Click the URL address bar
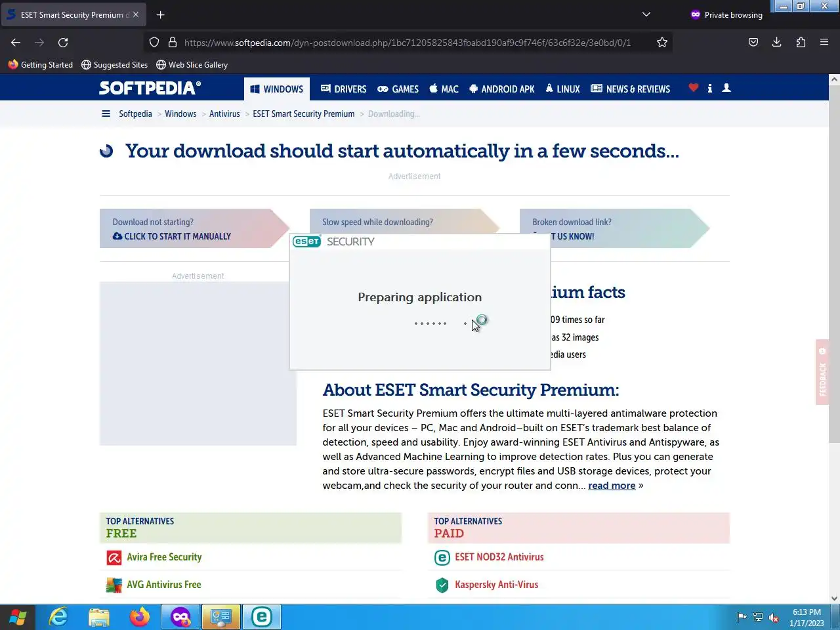840x630 pixels. pyautogui.click(x=407, y=42)
